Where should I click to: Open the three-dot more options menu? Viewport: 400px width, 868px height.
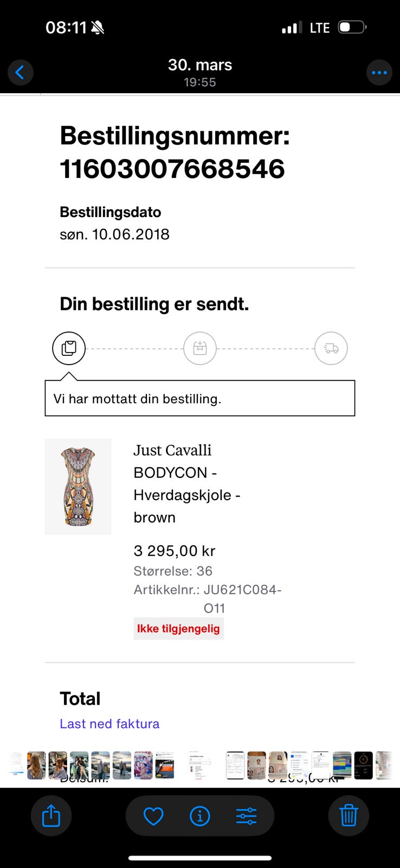[x=379, y=72]
